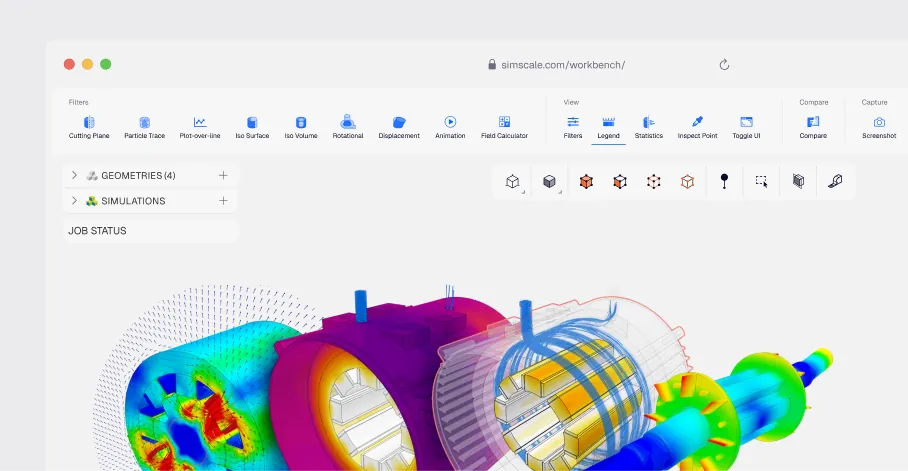The width and height of the screenshot is (908, 471).
Task: Open the Plot-over-line tool
Action: [x=200, y=127]
